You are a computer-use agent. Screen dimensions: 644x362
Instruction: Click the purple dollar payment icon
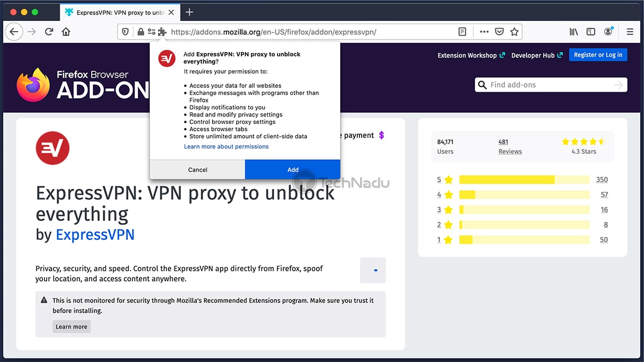pyautogui.click(x=382, y=135)
